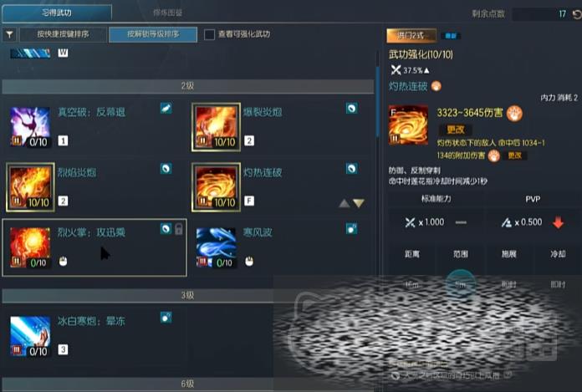Click the filter funnel icon
Screen dimensions: 582x392
(10, 35)
